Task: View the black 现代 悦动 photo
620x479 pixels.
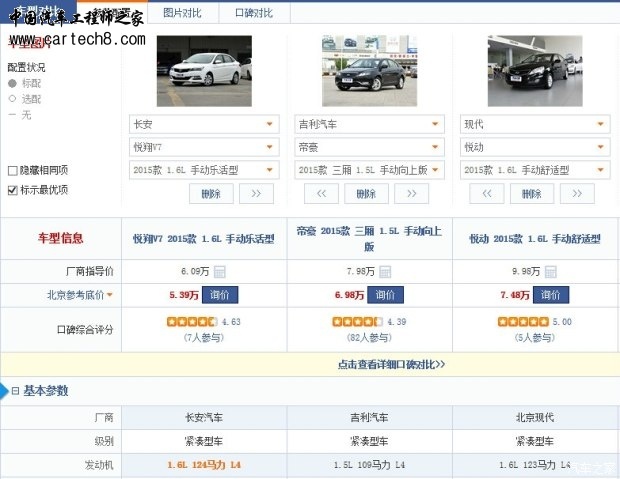Action: click(535, 71)
